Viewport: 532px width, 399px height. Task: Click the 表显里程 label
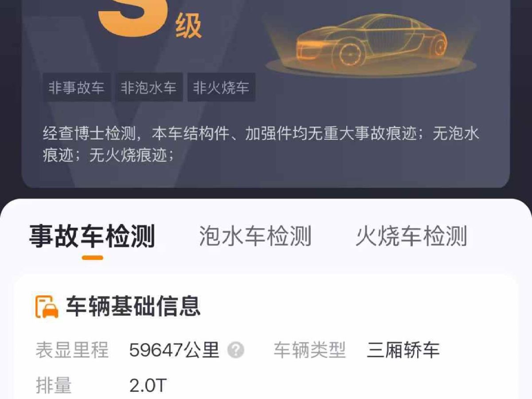72,350
